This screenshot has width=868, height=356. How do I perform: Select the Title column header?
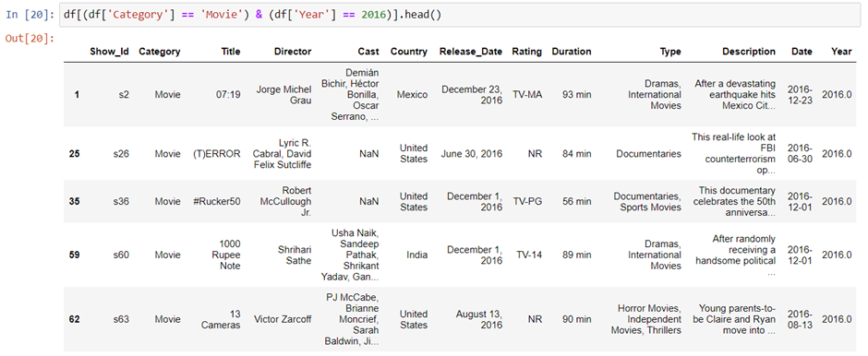(230, 52)
